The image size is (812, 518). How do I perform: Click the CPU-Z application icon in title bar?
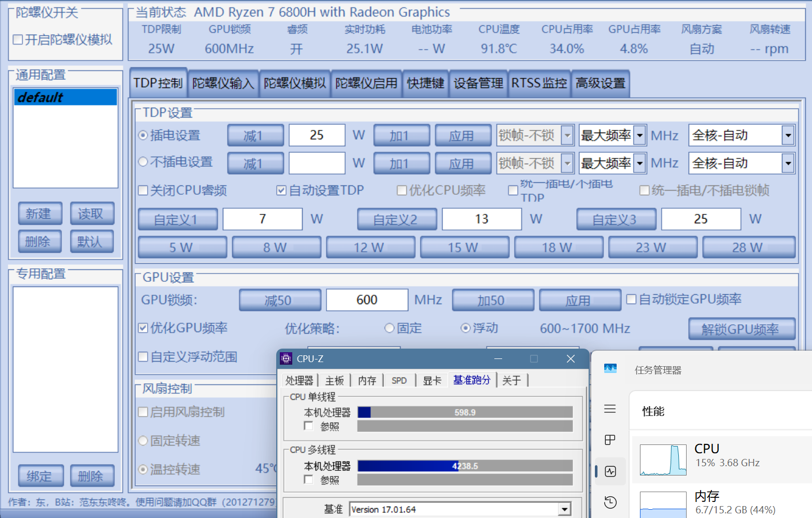point(286,358)
